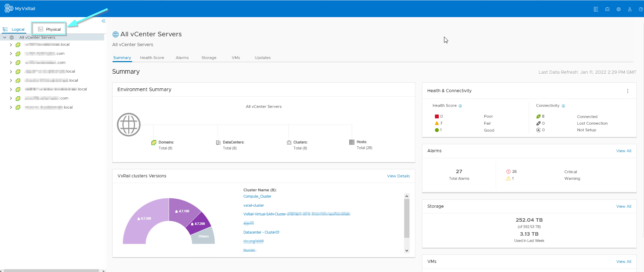
Task: Expand the sixth vCenter server in tree
Action: coord(11,89)
